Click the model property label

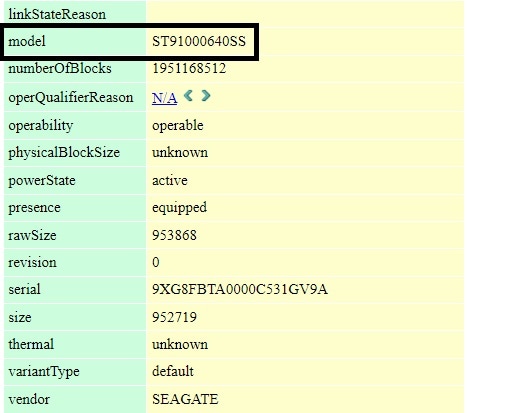click(x=27, y=41)
